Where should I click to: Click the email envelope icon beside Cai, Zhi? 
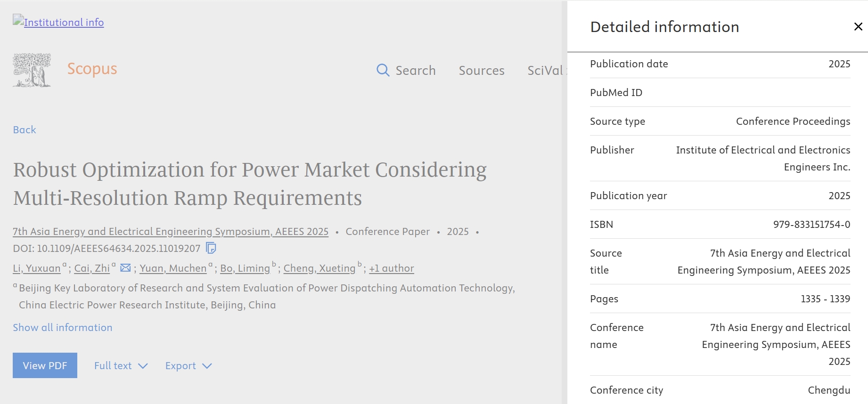tap(125, 268)
